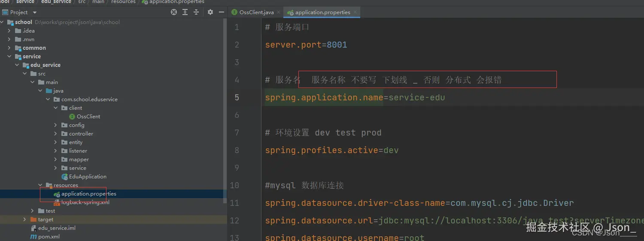
Task: Click main in the breadcrumb path
Action: [98, 2]
